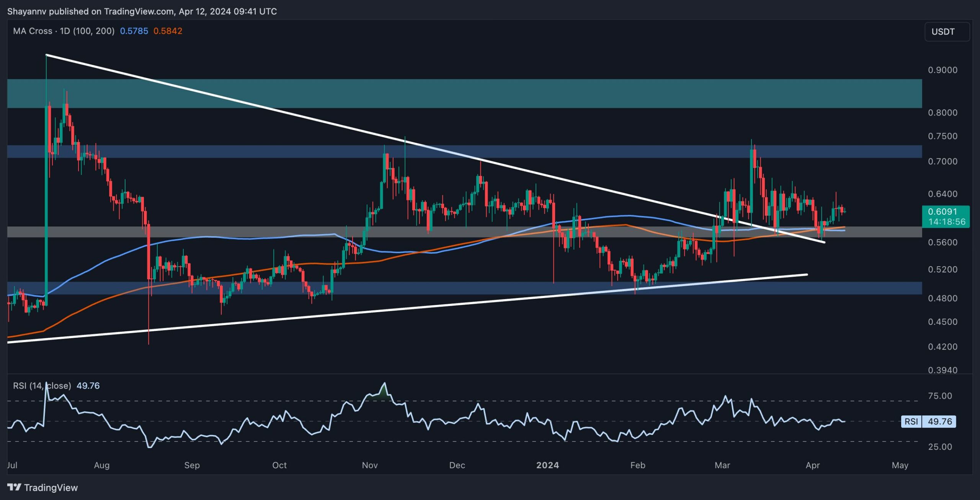Click the 0.9000 price axis label

pyautogui.click(x=942, y=70)
